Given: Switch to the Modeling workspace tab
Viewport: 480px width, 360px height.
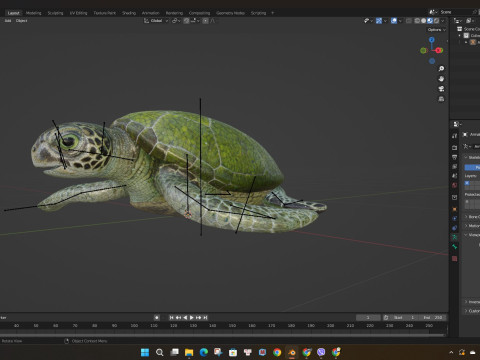Looking at the screenshot, I should [33, 13].
